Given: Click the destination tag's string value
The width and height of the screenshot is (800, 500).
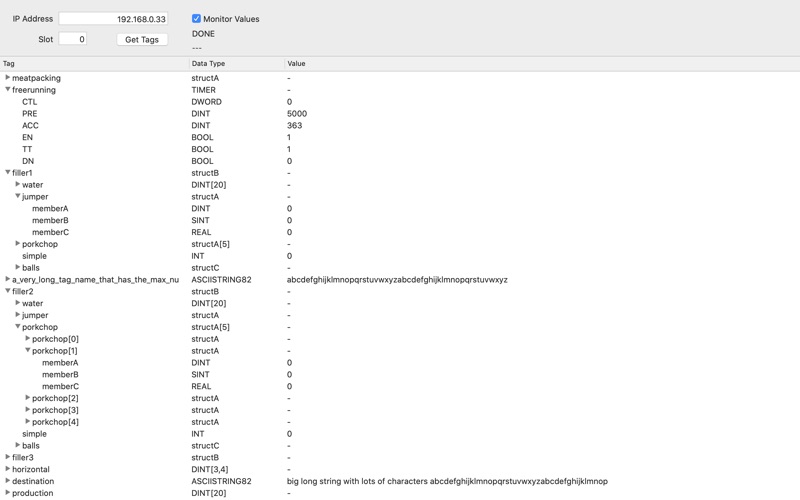Looking at the screenshot, I should 447,481.
